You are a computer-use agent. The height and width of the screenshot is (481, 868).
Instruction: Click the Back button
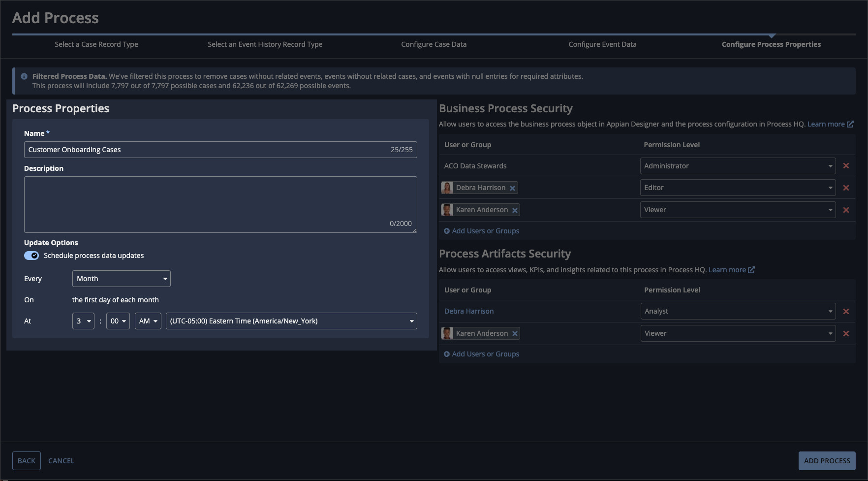pos(27,461)
